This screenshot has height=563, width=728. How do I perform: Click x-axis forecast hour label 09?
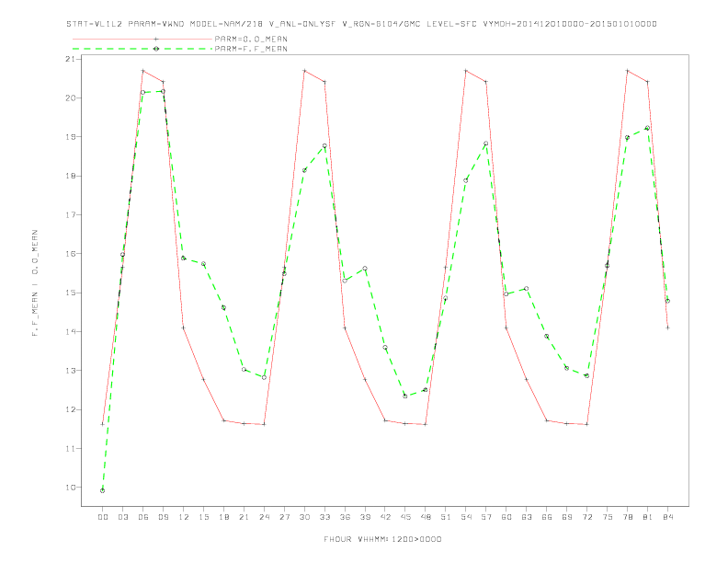(163, 517)
